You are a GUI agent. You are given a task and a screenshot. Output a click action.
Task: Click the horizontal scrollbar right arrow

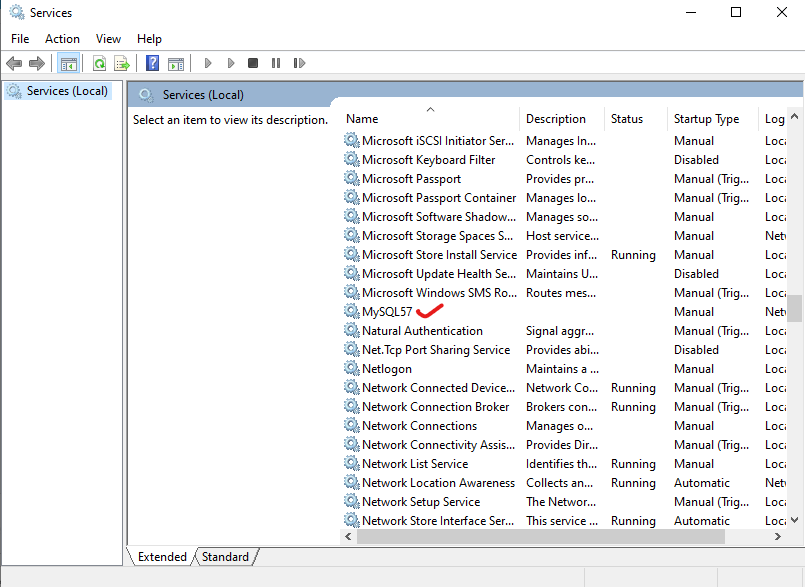click(x=778, y=537)
